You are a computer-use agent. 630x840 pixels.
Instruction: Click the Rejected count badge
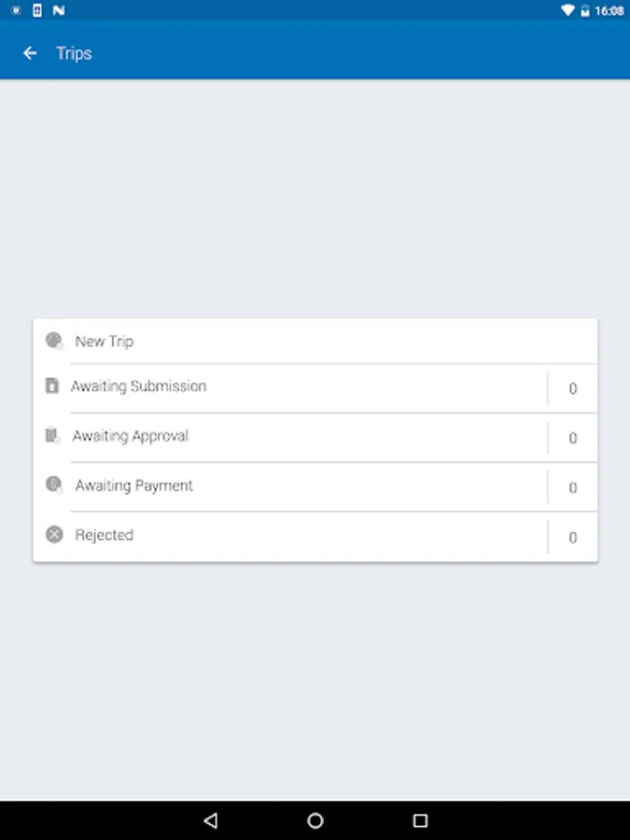click(572, 538)
